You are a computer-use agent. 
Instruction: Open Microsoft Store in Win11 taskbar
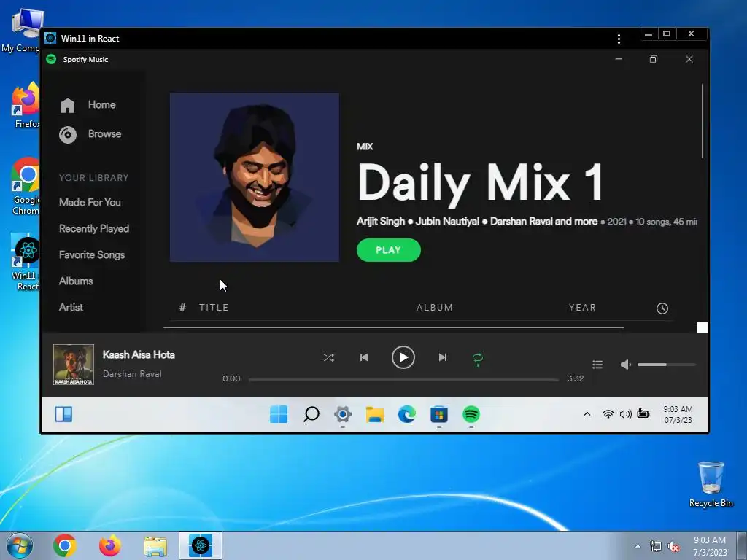[x=438, y=414]
